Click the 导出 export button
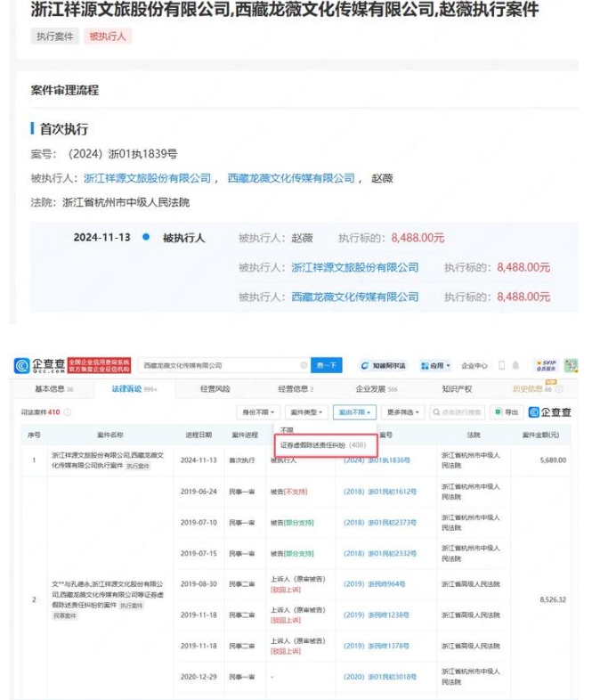600x700 pixels. click(x=507, y=412)
